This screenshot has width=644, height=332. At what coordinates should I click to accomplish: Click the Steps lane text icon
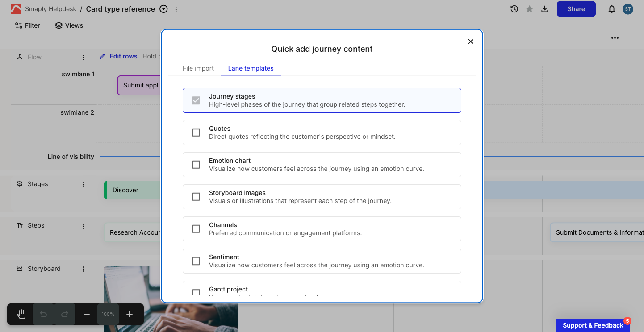pyautogui.click(x=20, y=225)
